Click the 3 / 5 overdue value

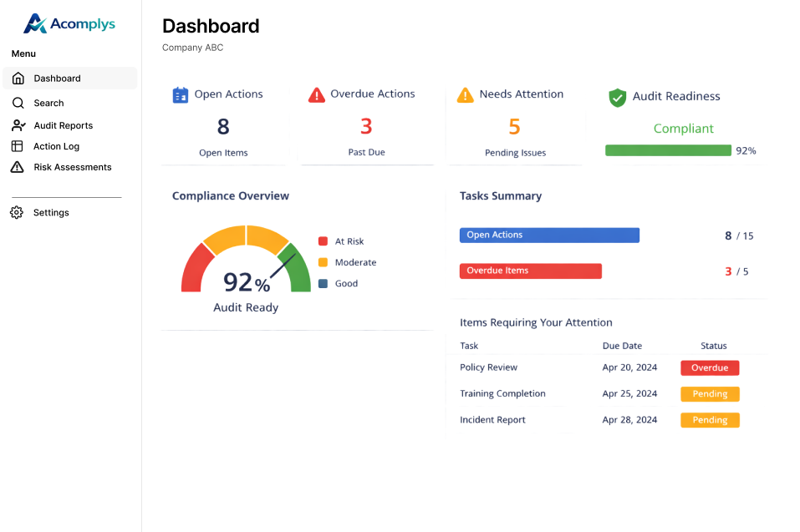coord(736,271)
